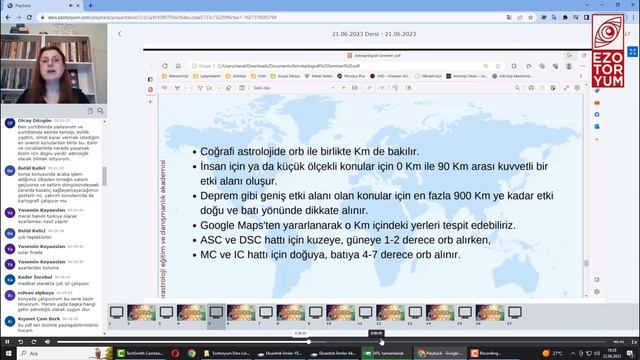
Task: Click the gear icon at the right sidebar bottom
Action: point(597,292)
